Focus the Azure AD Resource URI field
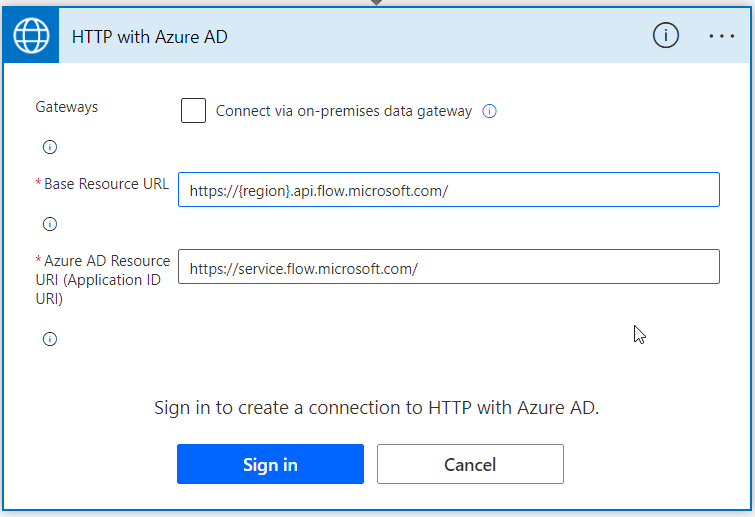Screen dimensions: 755x517 coord(448,267)
